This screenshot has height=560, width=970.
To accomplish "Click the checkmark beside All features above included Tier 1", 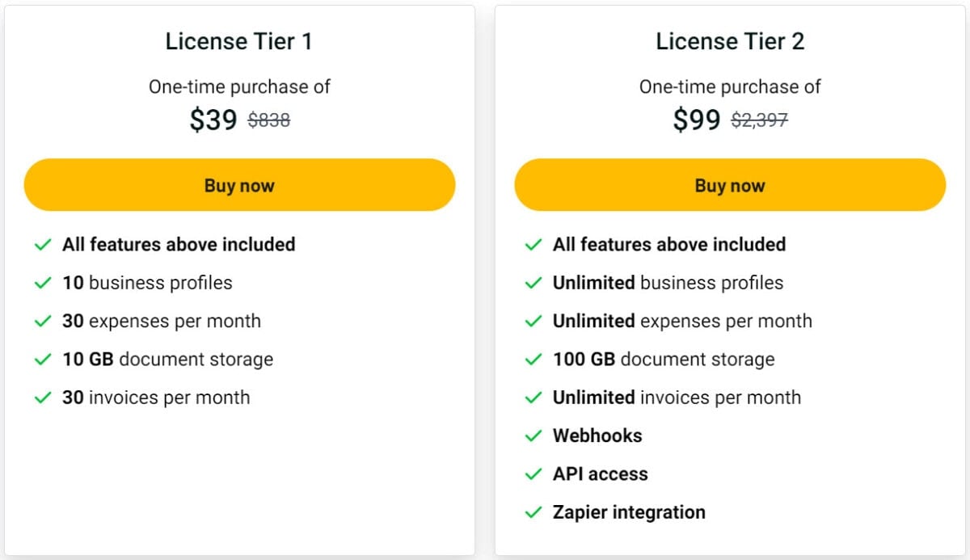I will coord(42,244).
